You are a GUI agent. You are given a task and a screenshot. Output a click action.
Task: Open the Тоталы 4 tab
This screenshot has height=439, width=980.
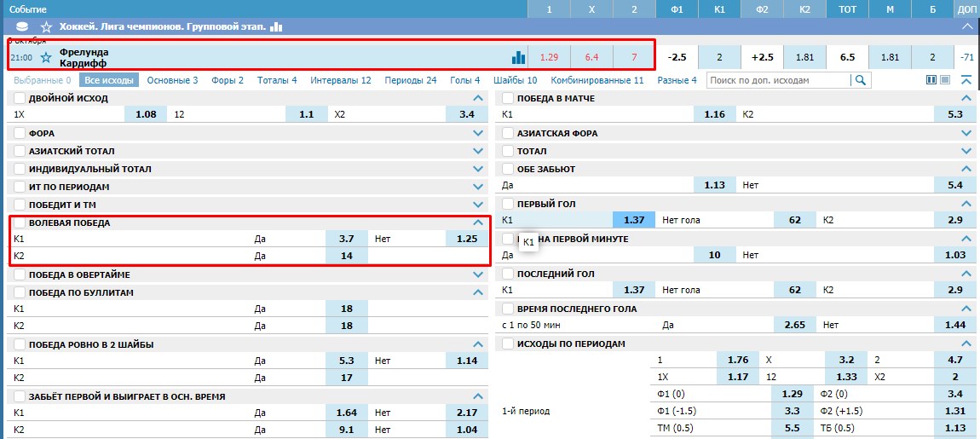pyautogui.click(x=277, y=80)
